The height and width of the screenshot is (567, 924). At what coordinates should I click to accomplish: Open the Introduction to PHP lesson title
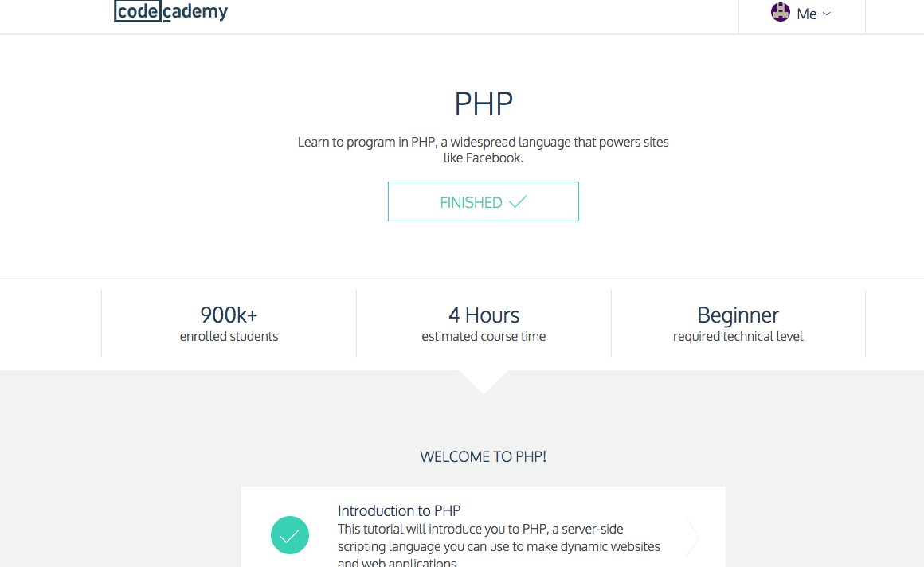399,510
